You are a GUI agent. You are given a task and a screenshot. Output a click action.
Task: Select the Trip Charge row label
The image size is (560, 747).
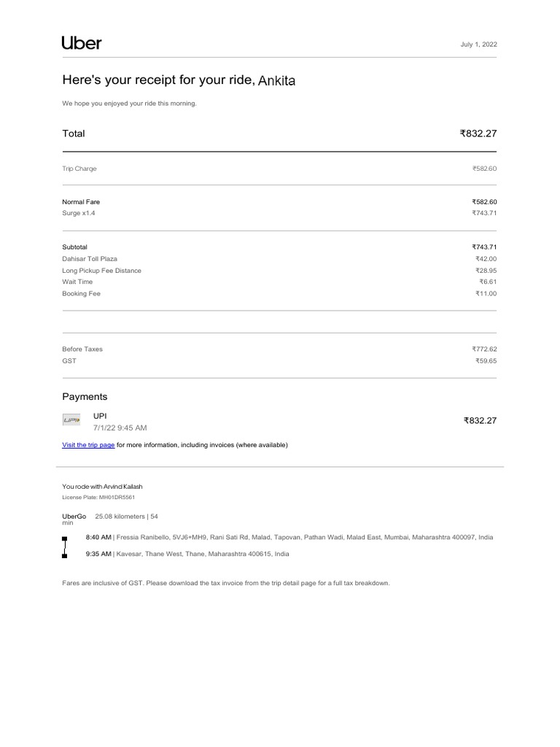click(79, 169)
